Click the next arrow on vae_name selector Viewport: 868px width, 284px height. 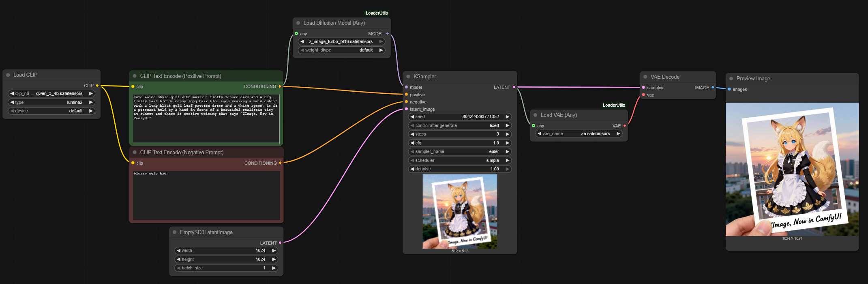(618, 134)
